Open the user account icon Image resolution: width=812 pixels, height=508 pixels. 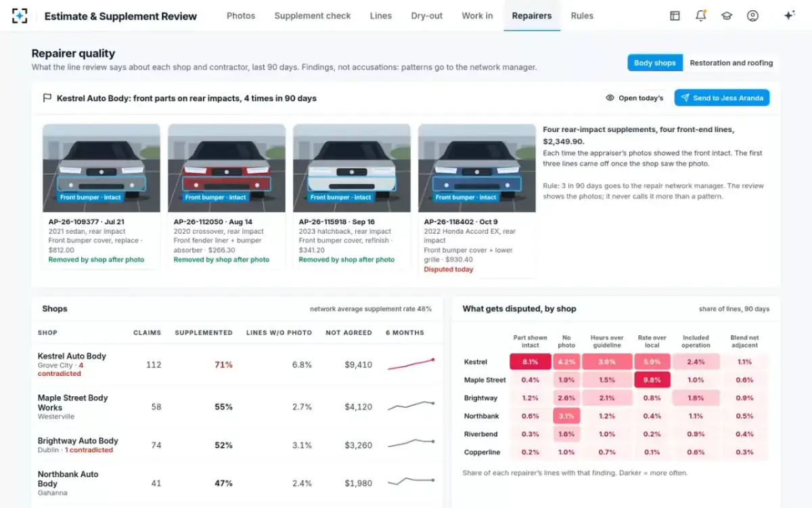point(752,16)
